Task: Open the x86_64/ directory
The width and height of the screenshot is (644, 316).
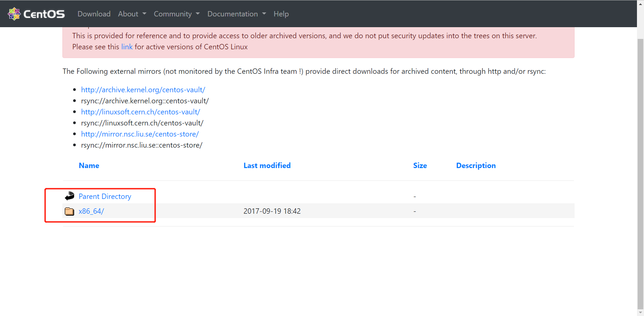Action: pos(91,211)
